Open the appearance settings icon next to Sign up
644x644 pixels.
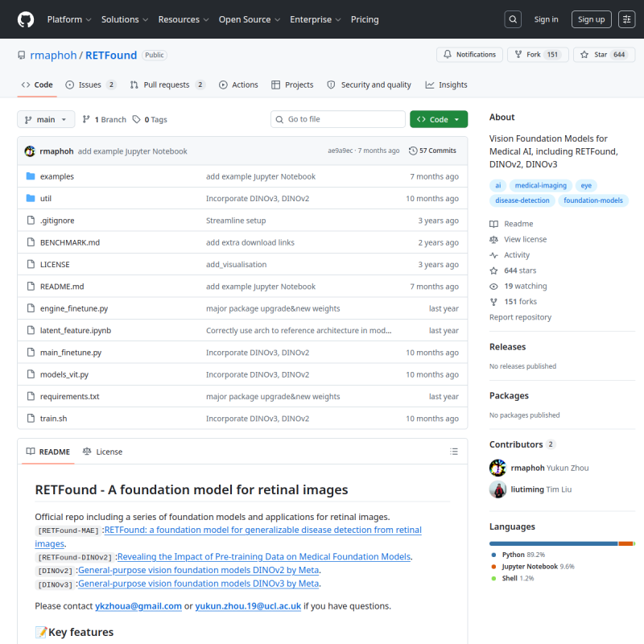point(627,19)
